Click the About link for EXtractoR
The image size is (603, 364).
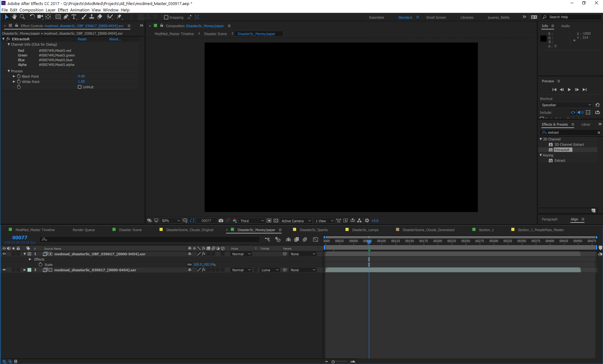click(x=115, y=39)
